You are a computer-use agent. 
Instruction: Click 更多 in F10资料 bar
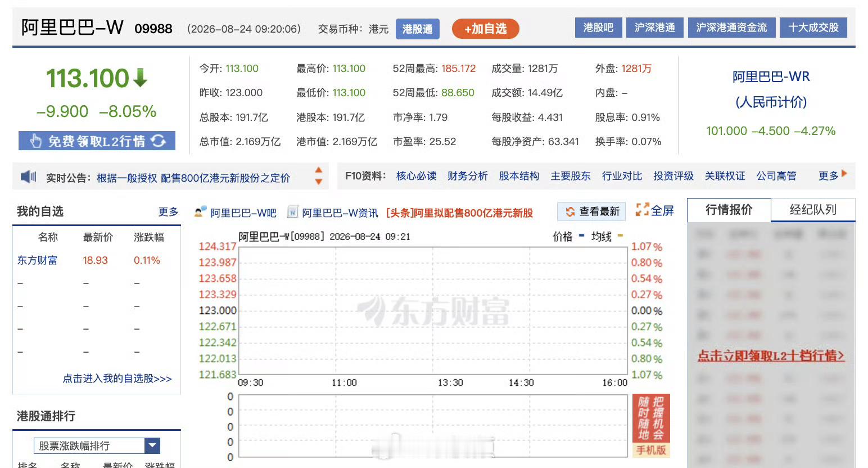click(x=828, y=176)
